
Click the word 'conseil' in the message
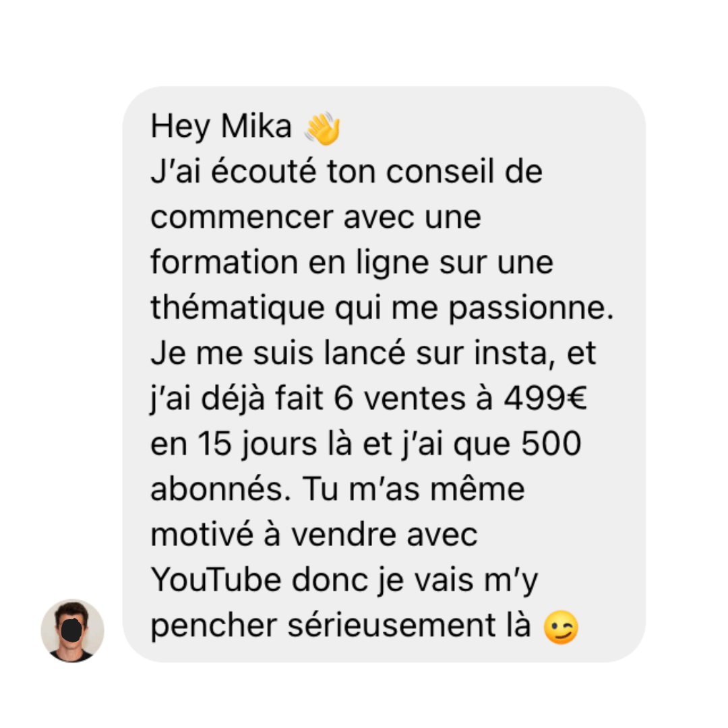(439, 171)
